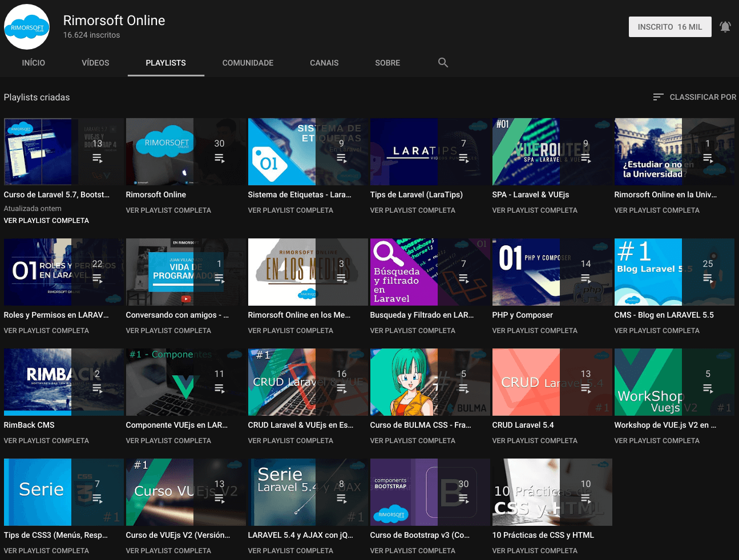739x560 pixels.
Task: Click the title 'Curso de VUEjs V2 (Versión...'
Action: point(178,535)
